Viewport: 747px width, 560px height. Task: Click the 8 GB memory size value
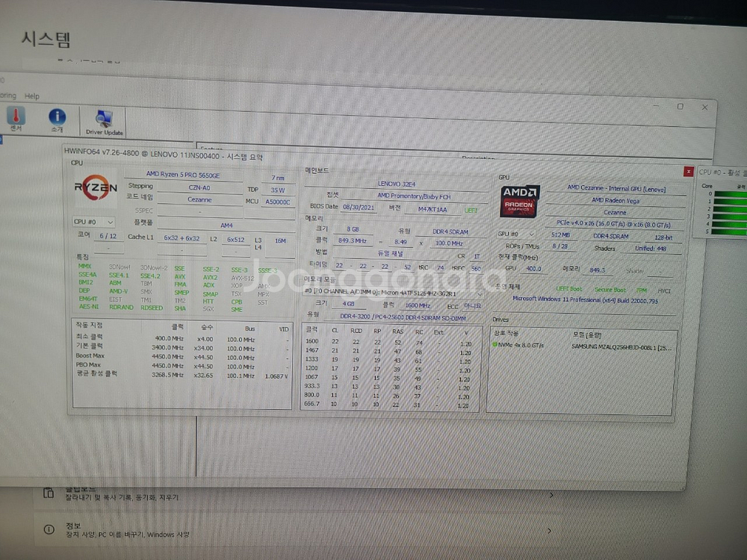[x=353, y=229]
